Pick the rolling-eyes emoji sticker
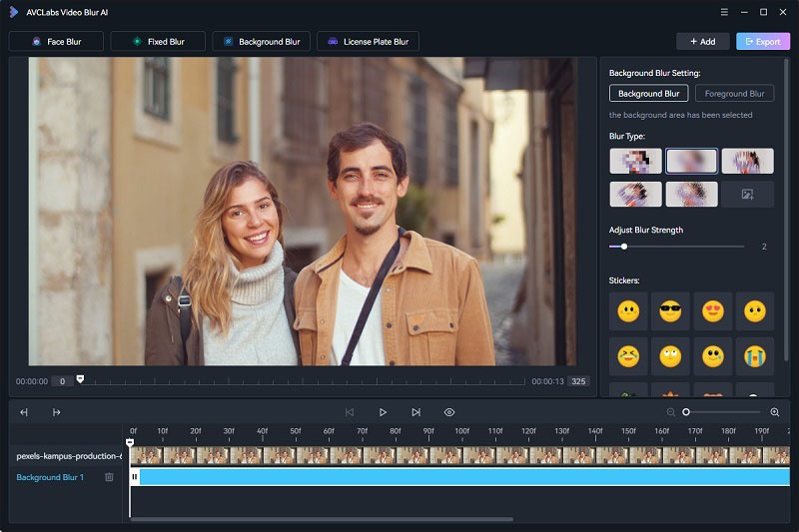This screenshot has width=799, height=532. click(x=670, y=356)
